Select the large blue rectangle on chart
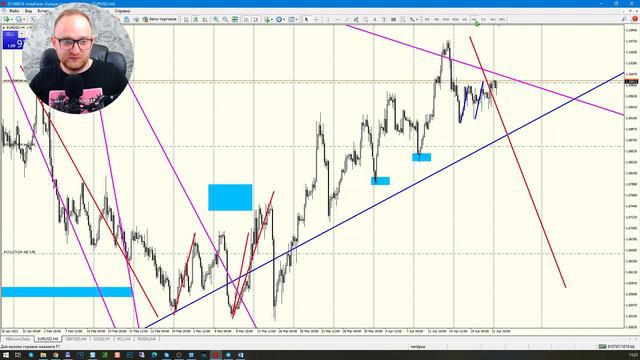Screen dimensions: 640x360 pyautogui.click(x=230, y=198)
